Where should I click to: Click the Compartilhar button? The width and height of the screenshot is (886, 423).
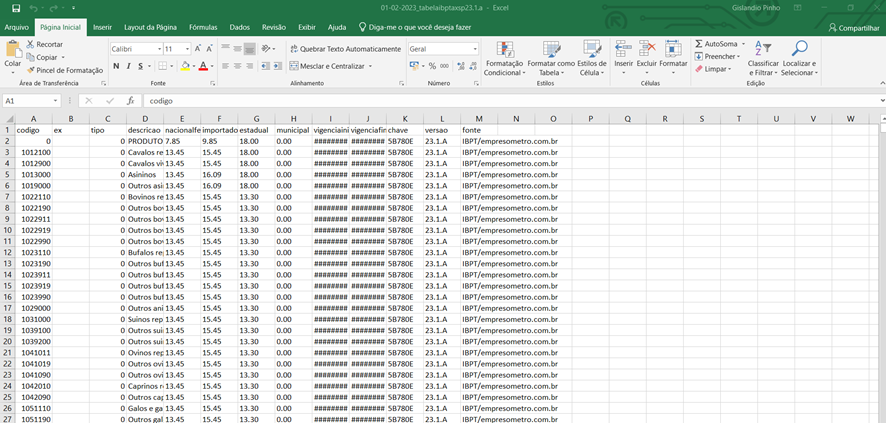tap(853, 28)
